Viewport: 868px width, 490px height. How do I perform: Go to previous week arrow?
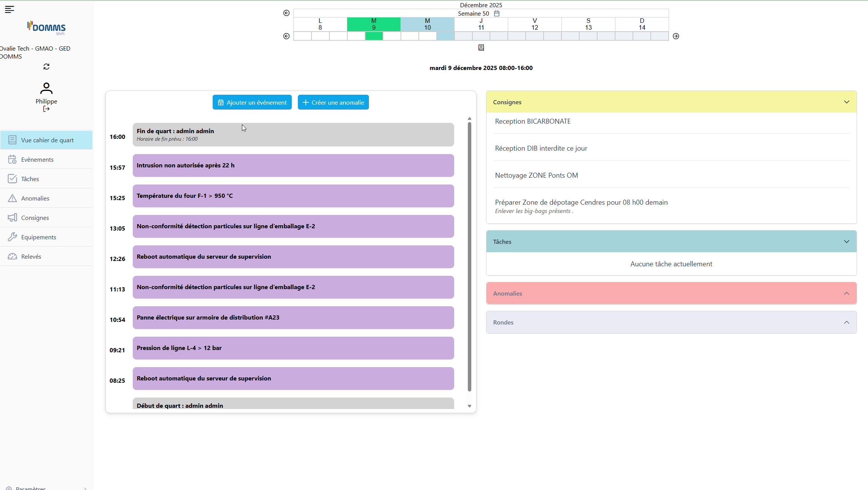[286, 13]
